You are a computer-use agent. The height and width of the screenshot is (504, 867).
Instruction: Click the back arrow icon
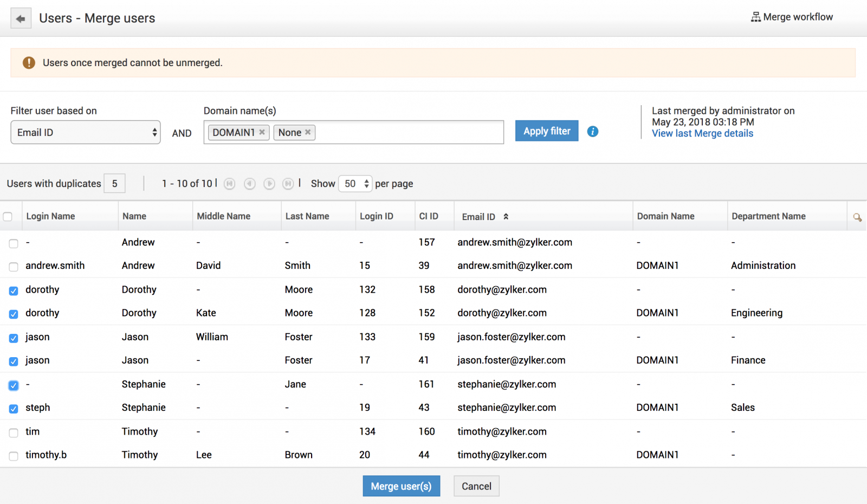(x=21, y=19)
